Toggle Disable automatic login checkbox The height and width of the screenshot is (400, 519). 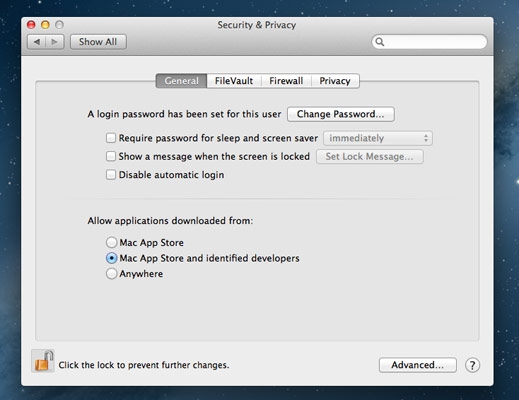point(111,175)
